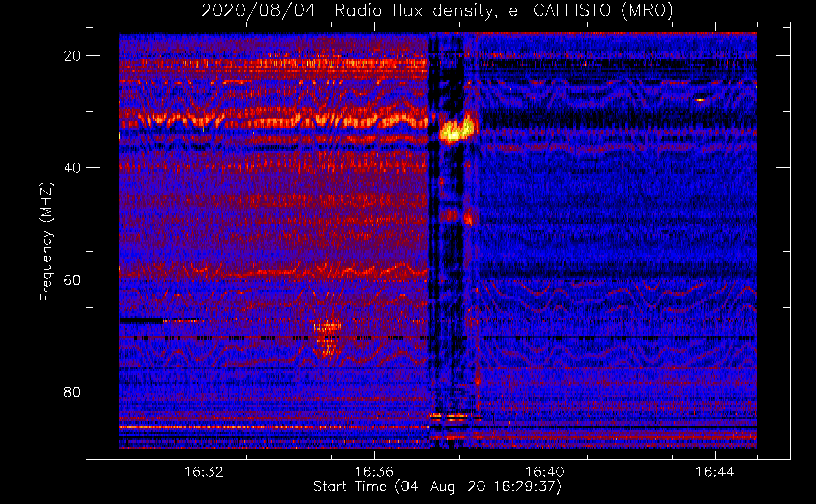
Task: Click the 'Start Time (04-Aug-20 16:29:37)' x-axis label
Action: 437,487
